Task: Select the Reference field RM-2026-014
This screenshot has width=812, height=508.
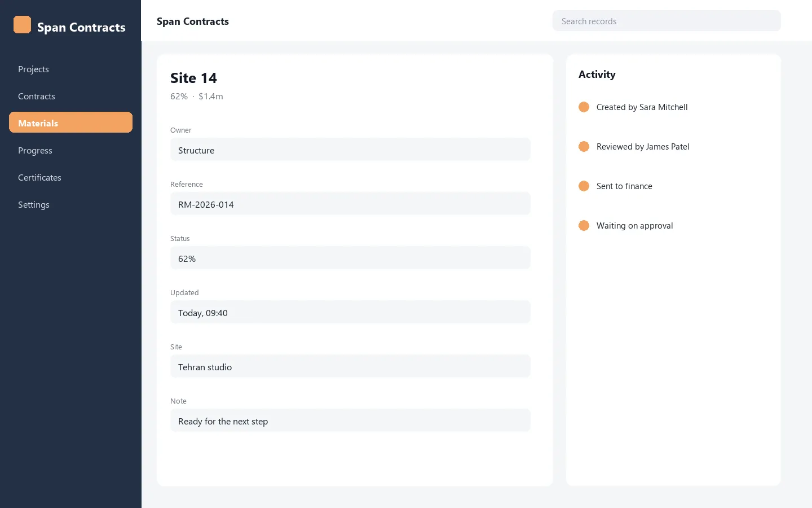Action: click(x=350, y=204)
